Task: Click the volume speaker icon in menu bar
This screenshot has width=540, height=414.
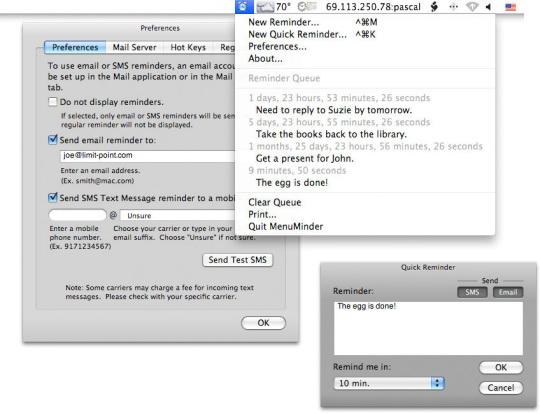Action: coord(489,7)
